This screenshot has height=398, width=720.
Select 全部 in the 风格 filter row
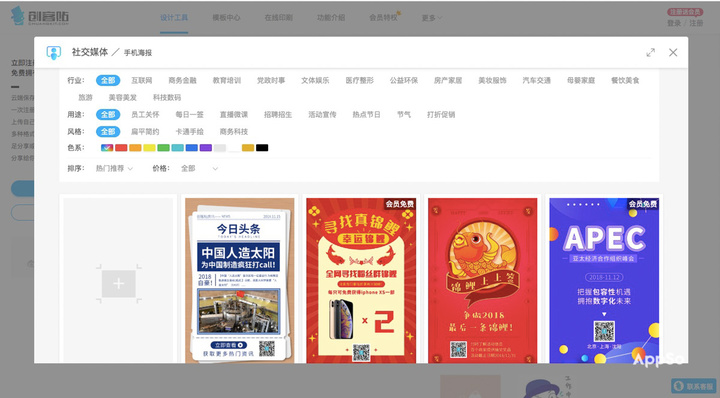tap(108, 131)
